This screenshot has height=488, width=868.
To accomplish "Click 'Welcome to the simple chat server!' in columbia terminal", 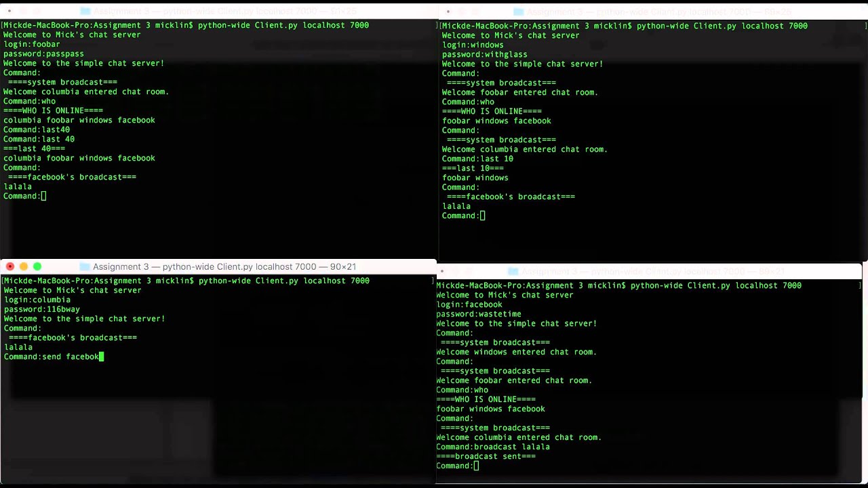I will click(84, 319).
